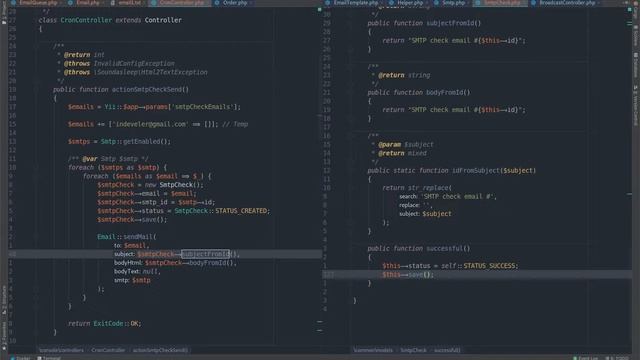The image size is (640, 360).
Task: Fold the inner foreach $emails block
Action: pyautogui.click(x=36, y=176)
